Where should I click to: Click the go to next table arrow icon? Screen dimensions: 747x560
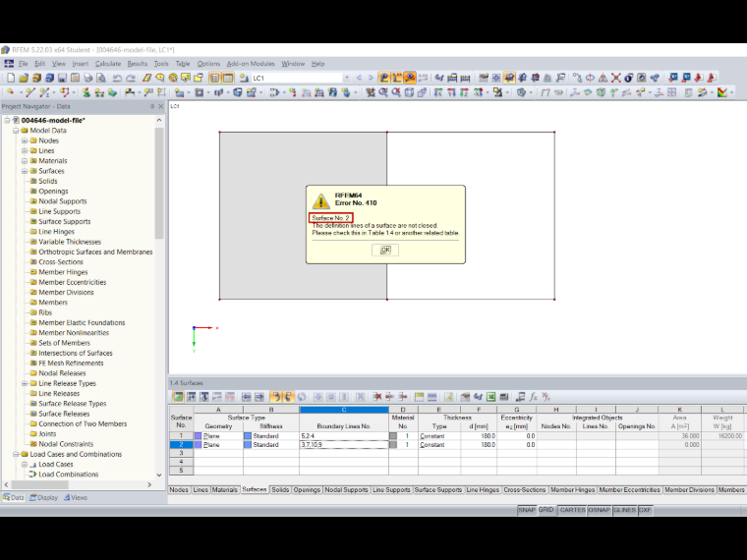259,397
